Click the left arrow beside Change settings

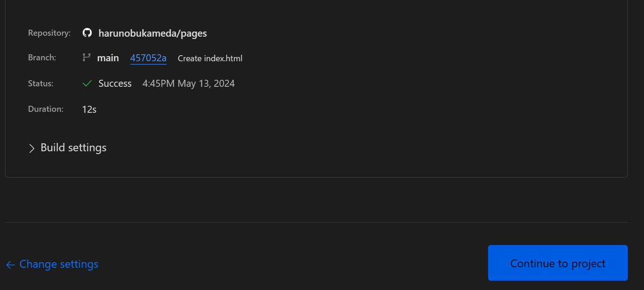coord(10,264)
